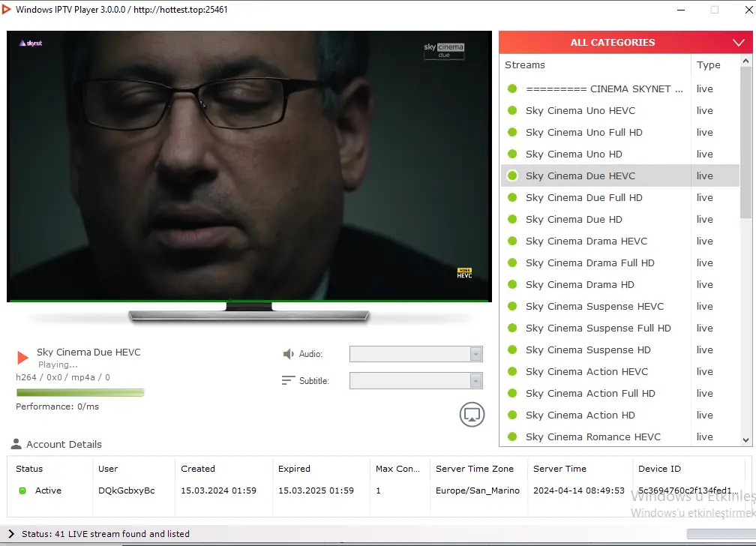Image resolution: width=756 pixels, height=546 pixels.
Task: Click the Account Details person icon
Action: pos(16,444)
